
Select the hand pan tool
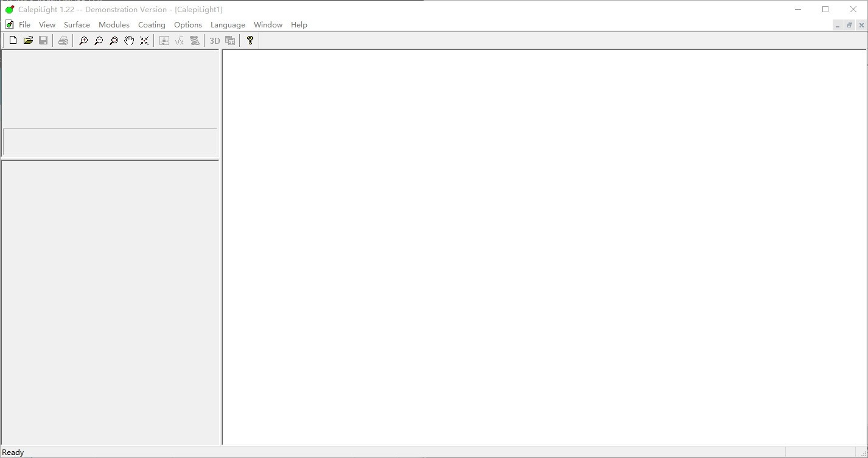coord(129,41)
